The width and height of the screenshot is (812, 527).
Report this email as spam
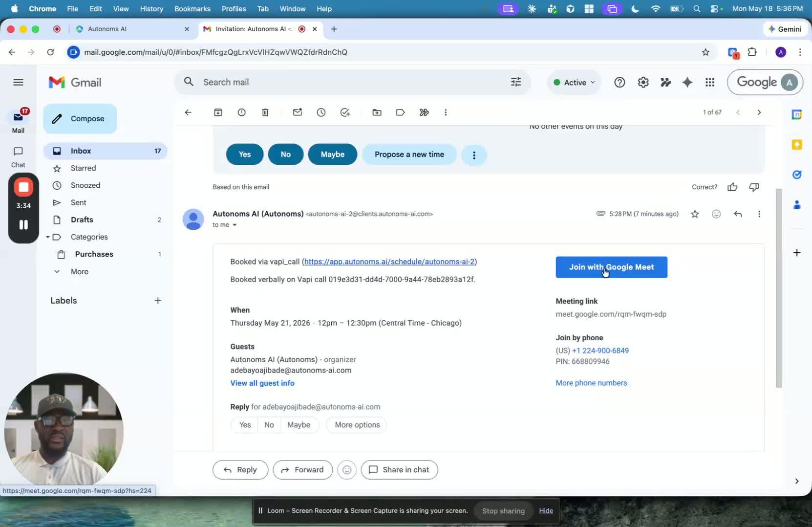[x=241, y=112]
